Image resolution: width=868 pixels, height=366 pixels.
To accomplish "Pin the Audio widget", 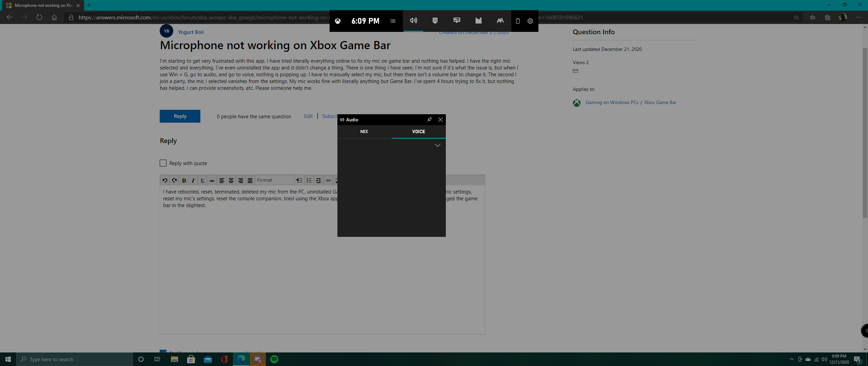I will click(x=429, y=120).
